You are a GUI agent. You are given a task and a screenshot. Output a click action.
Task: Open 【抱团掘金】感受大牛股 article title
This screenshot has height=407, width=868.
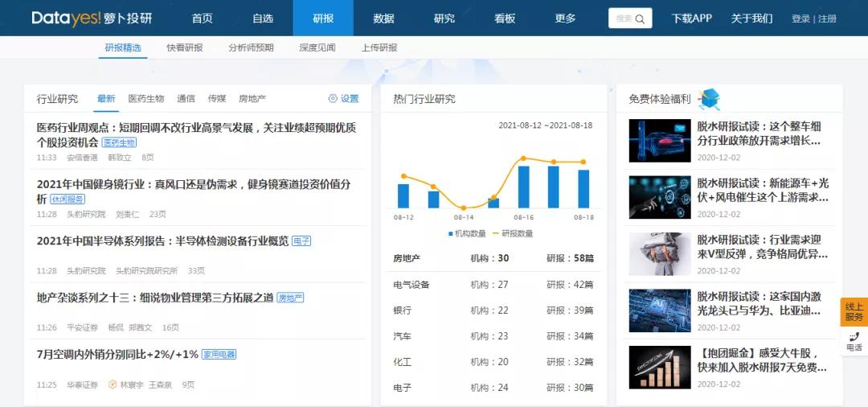[763, 360]
